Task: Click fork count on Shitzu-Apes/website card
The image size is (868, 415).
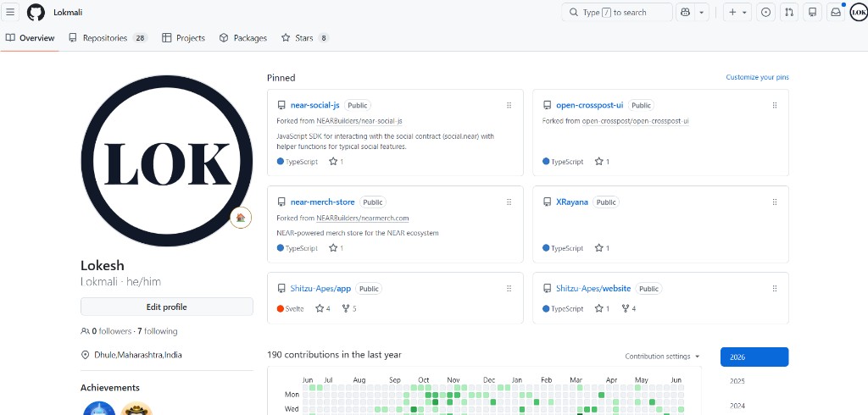Action: [x=629, y=308]
